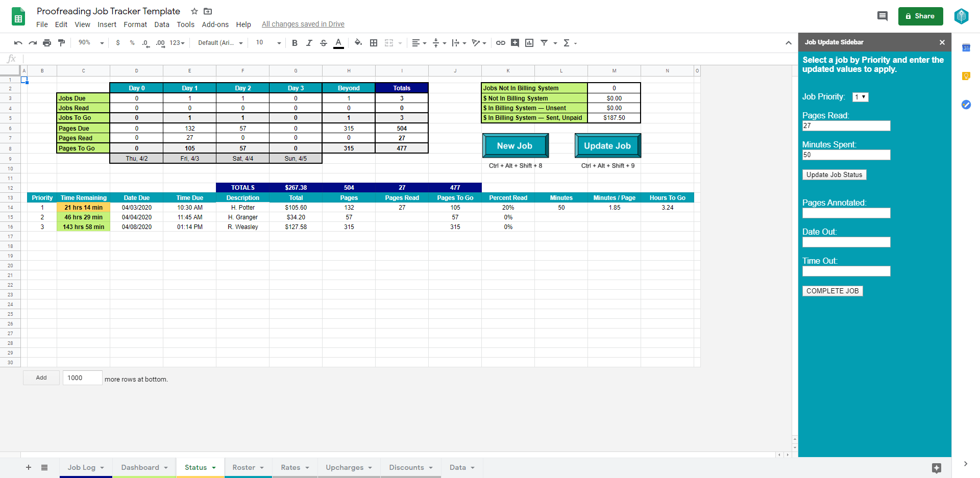The height and width of the screenshot is (478, 980).
Task: Open the Job Priority dropdown in sidebar
Action: (861, 97)
